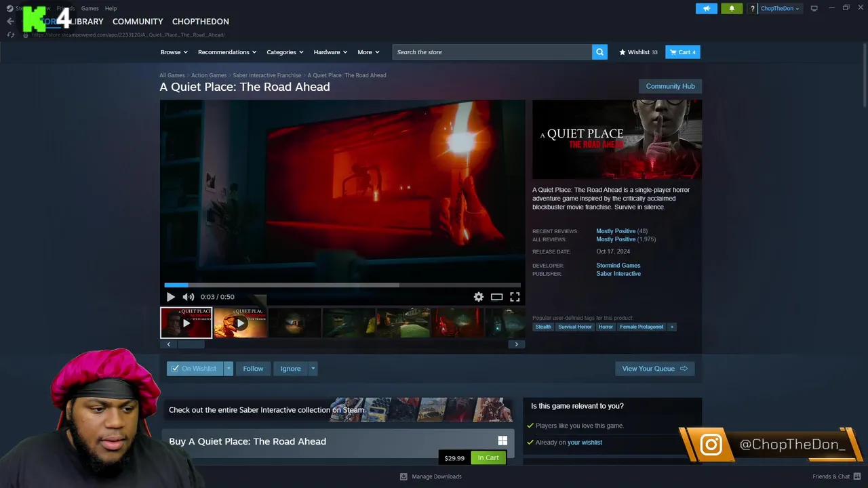Open the Saber Interactive Franchise breadcrumb
868x488 pixels.
[267, 75]
